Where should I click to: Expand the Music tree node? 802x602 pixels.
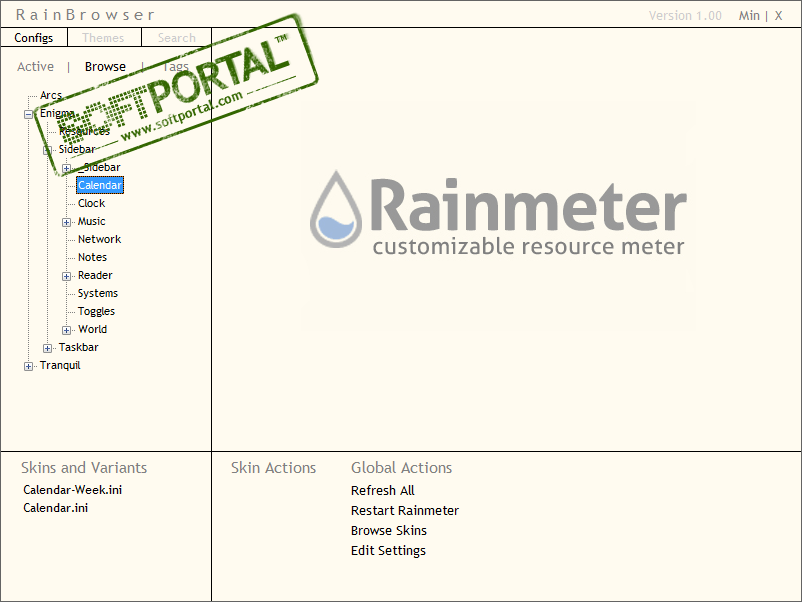66,222
